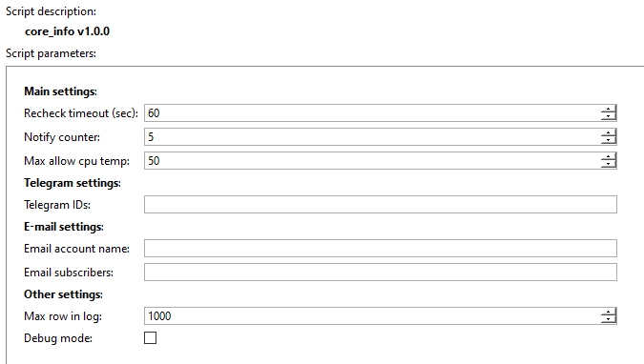Viewport: 644px width, 364px height.
Task: Click the Max row in log field
Action: 372,316
